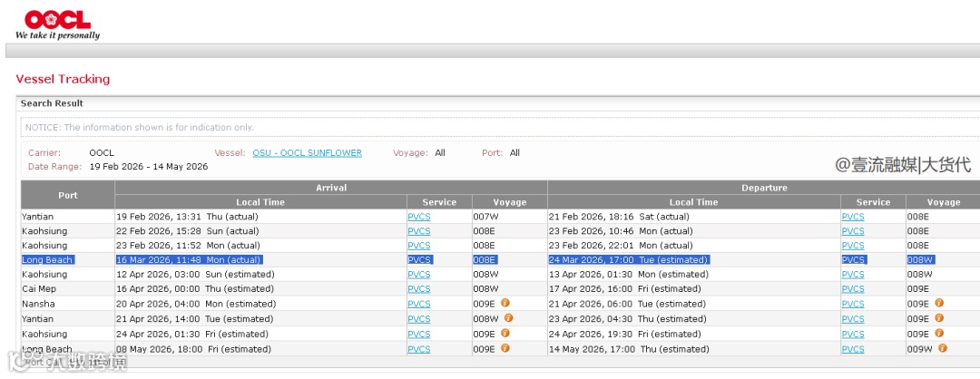Open departure PVCS link in Yantian 21 Feb row
This screenshot has height=379, width=980.
(853, 217)
